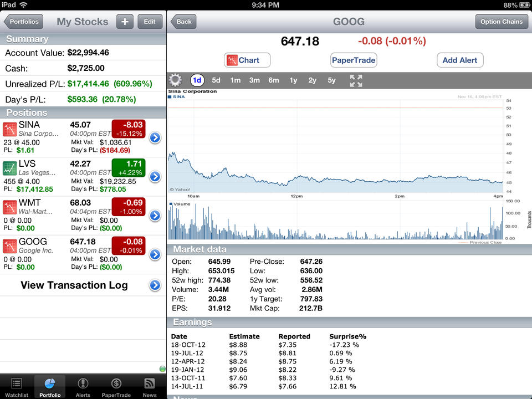Select the 3m chart period

click(x=254, y=80)
